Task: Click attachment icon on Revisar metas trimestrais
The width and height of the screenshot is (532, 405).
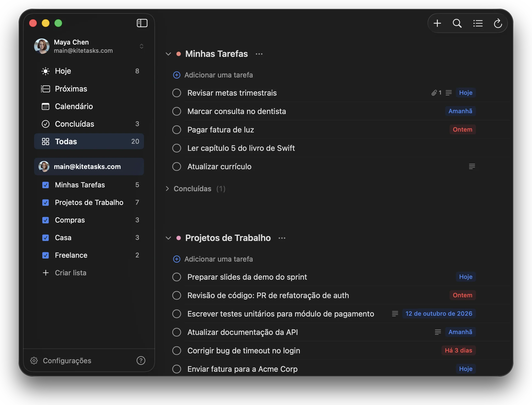Action: point(434,93)
